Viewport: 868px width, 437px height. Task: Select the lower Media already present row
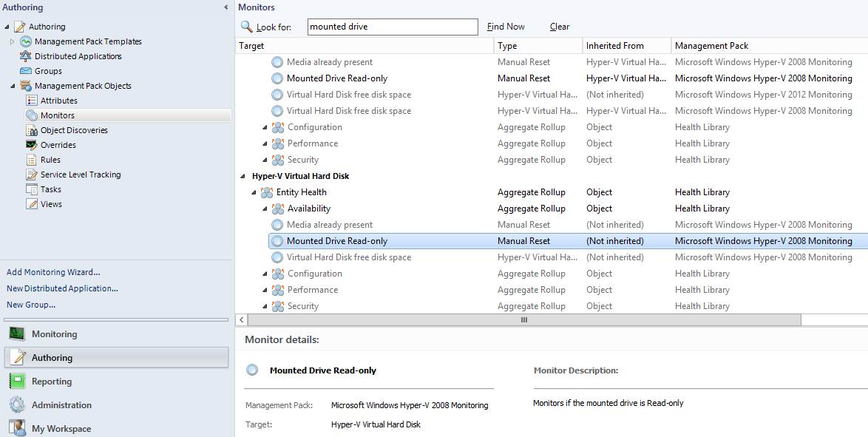(x=568, y=225)
